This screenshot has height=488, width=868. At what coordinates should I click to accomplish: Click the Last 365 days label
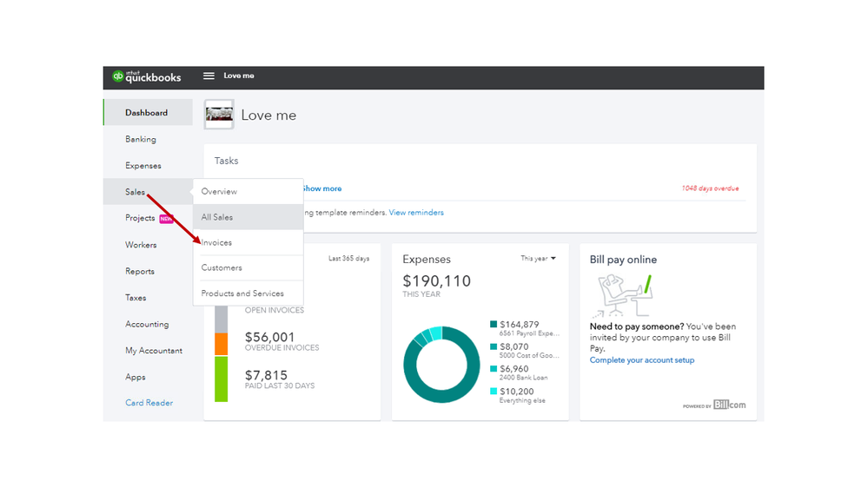tap(348, 259)
